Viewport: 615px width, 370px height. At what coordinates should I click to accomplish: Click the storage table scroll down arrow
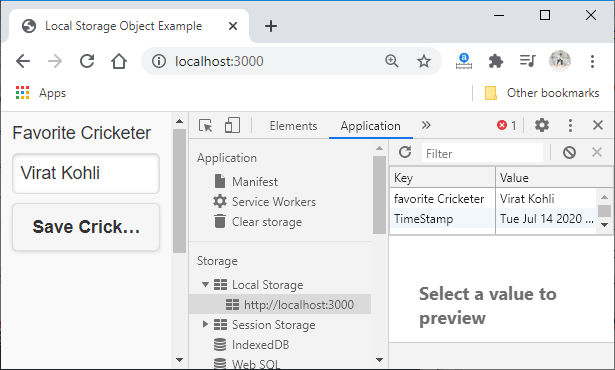(x=605, y=225)
